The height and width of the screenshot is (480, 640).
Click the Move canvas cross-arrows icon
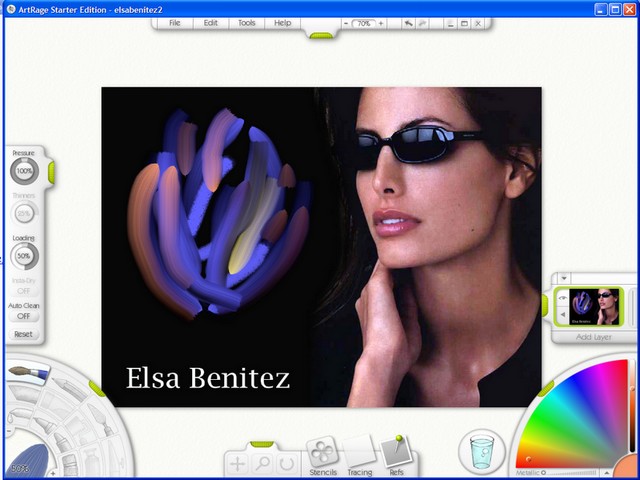pos(237,463)
